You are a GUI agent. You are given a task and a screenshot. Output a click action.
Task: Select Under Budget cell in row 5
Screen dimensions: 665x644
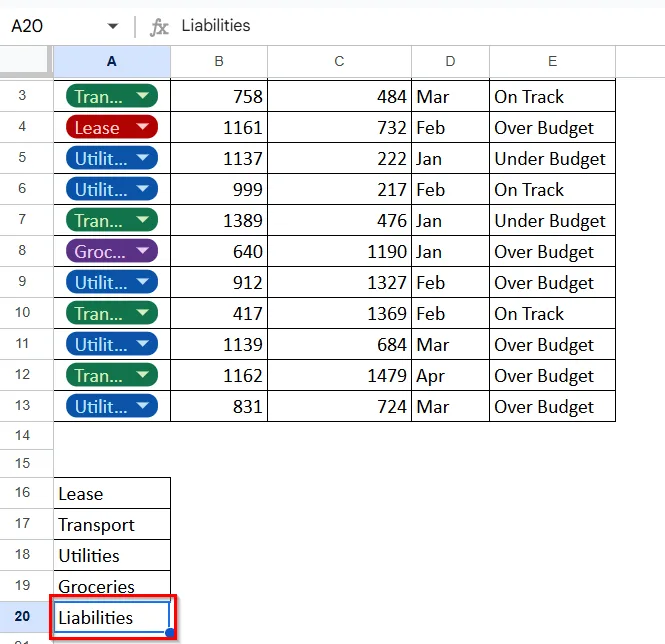[552, 158]
